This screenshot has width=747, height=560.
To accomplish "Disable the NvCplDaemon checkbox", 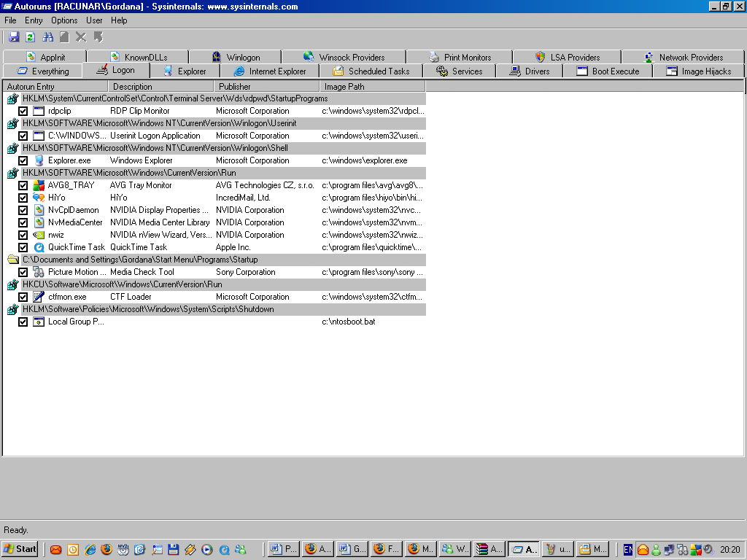I will point(23,210).
